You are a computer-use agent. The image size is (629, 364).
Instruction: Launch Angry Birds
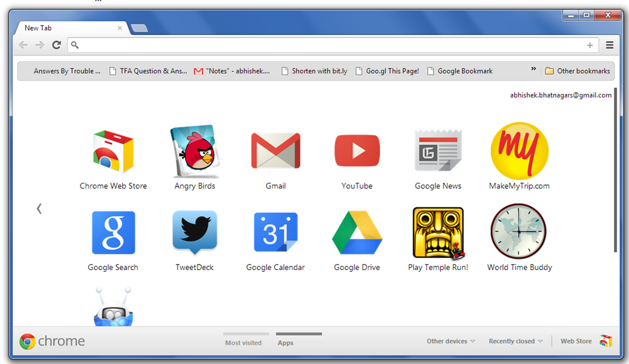pyautogui.click(x=194, y=150)
